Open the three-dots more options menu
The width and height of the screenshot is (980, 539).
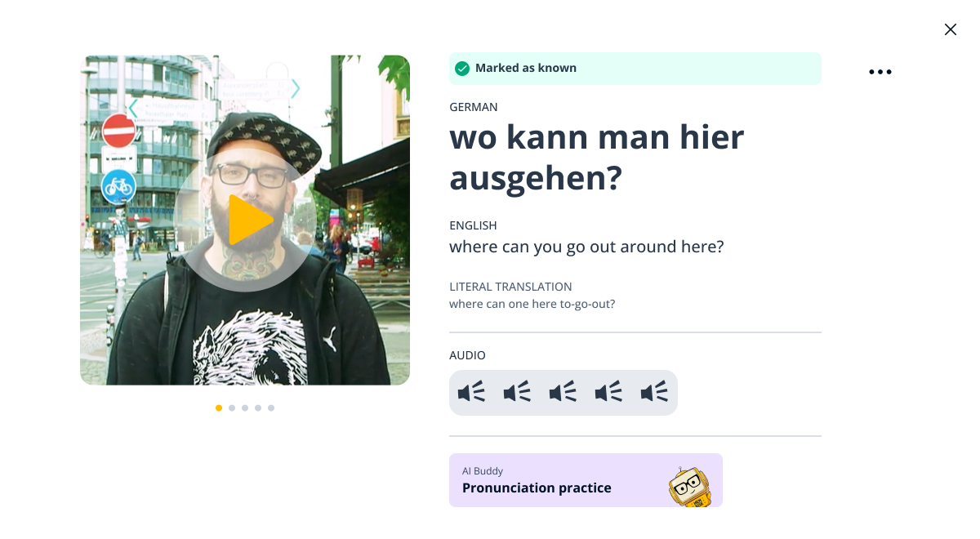pyautogui.click(x=880, y=72)
